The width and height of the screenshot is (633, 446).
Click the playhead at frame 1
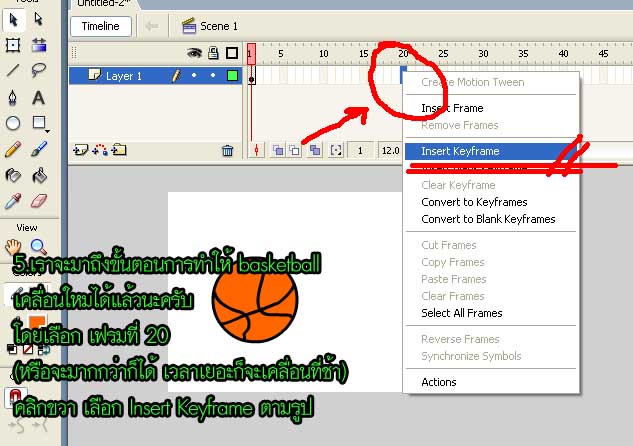tap(251, 54)
